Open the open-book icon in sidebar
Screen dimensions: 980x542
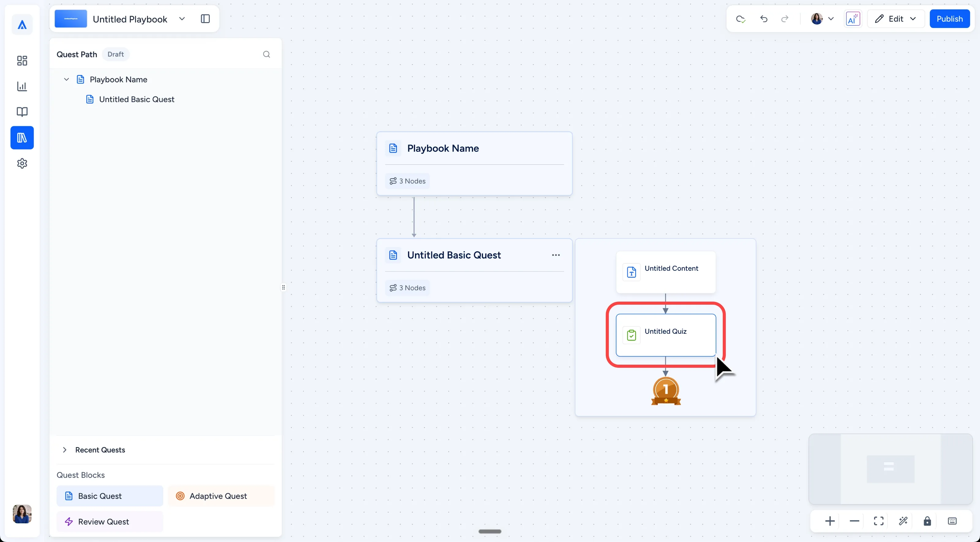coord(22,112)
